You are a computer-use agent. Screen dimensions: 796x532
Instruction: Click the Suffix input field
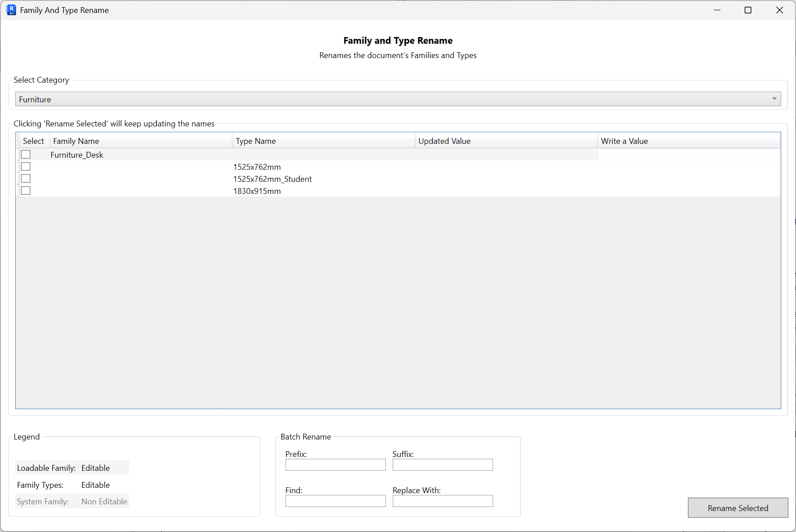(x=442, y=465)
